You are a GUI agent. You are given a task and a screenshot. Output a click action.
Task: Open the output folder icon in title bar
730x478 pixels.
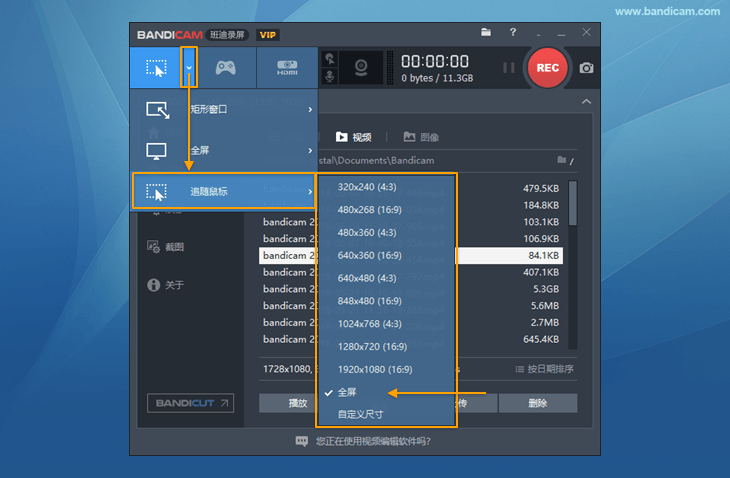[486, 32]
